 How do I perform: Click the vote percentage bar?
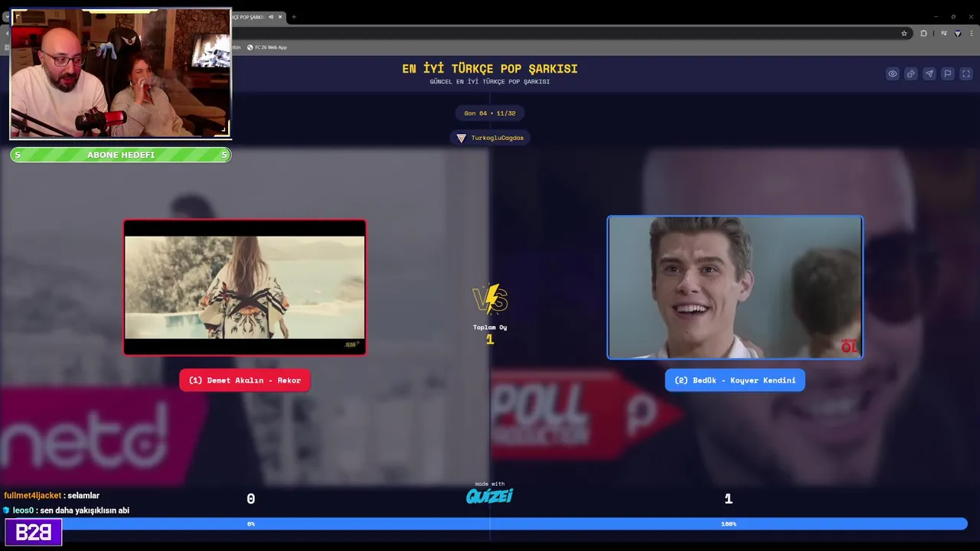[x=490, y=524]
